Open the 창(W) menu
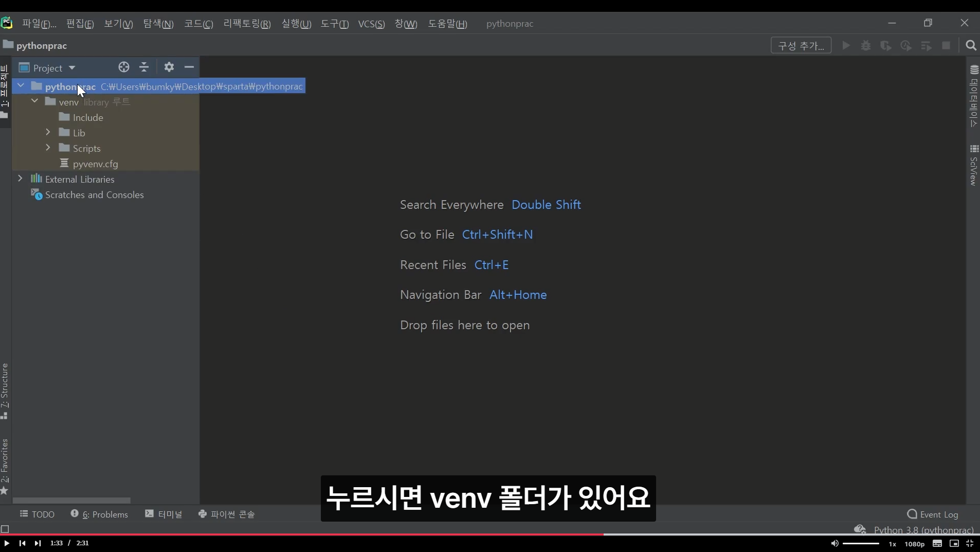Viewport: 980px width, 552px height. (406, 24)
